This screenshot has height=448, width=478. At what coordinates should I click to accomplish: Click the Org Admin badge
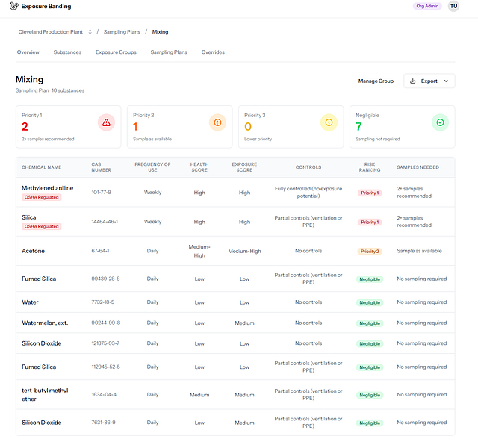coord(427,6)
